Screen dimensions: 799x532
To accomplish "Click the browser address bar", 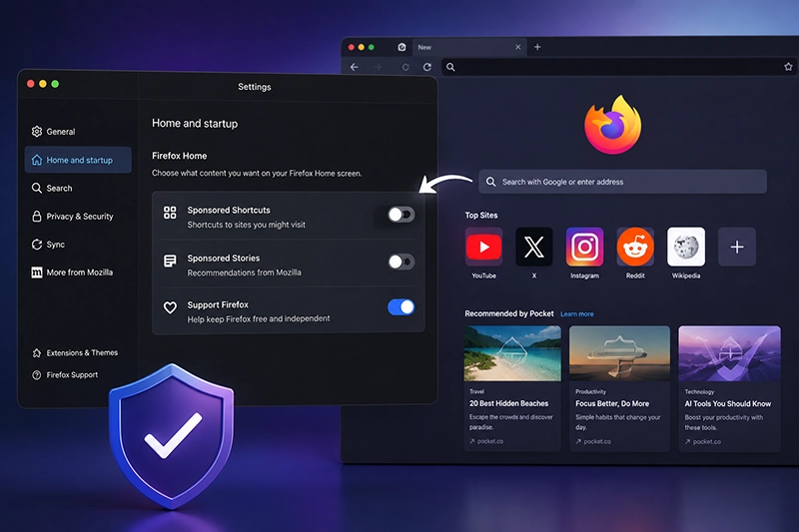I will [x=619, y=67].
